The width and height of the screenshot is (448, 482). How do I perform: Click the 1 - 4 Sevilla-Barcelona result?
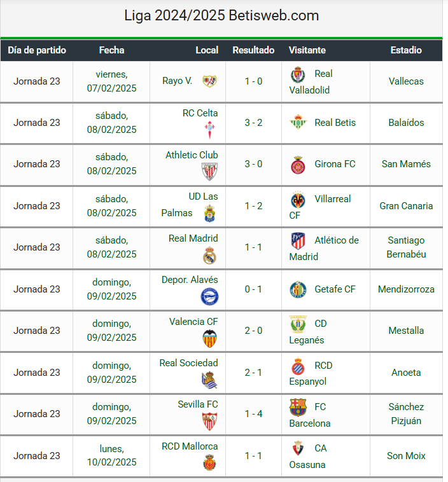coord(253,414)
